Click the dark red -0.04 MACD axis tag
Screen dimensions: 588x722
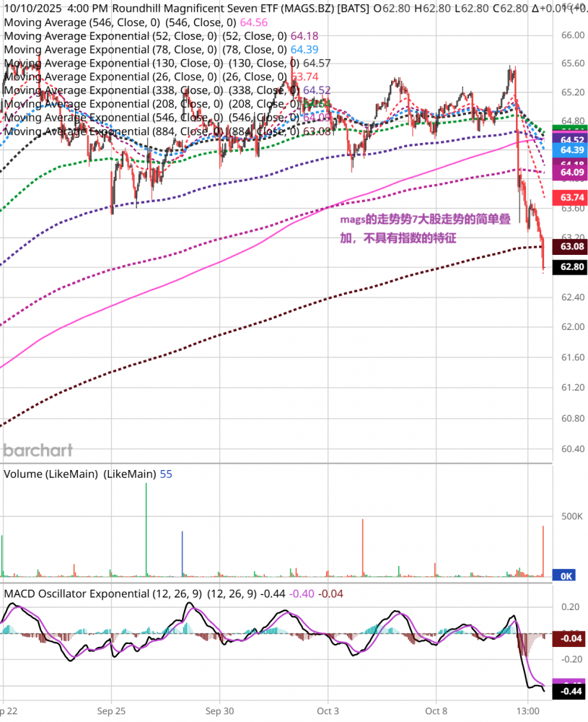click(x=571, y=639)
